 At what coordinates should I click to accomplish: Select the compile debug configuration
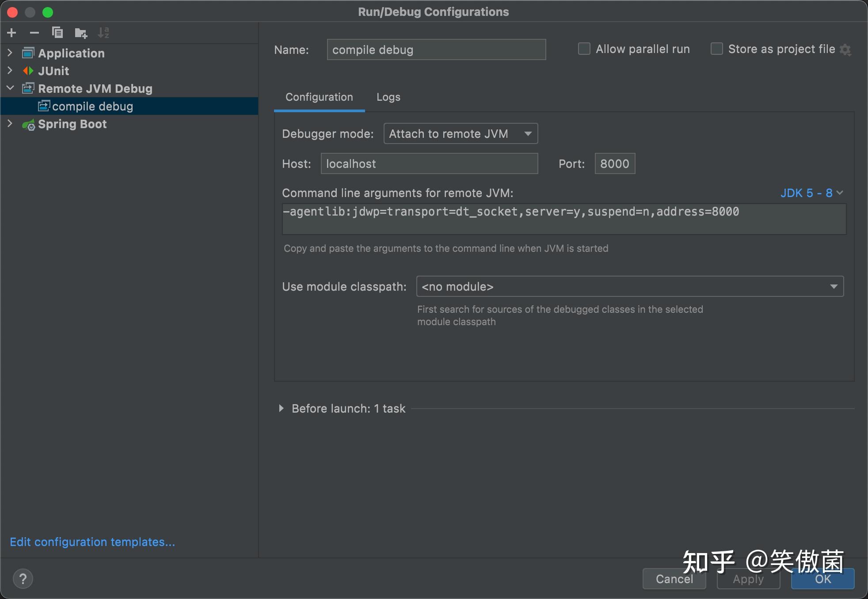(x=92, y=106)
